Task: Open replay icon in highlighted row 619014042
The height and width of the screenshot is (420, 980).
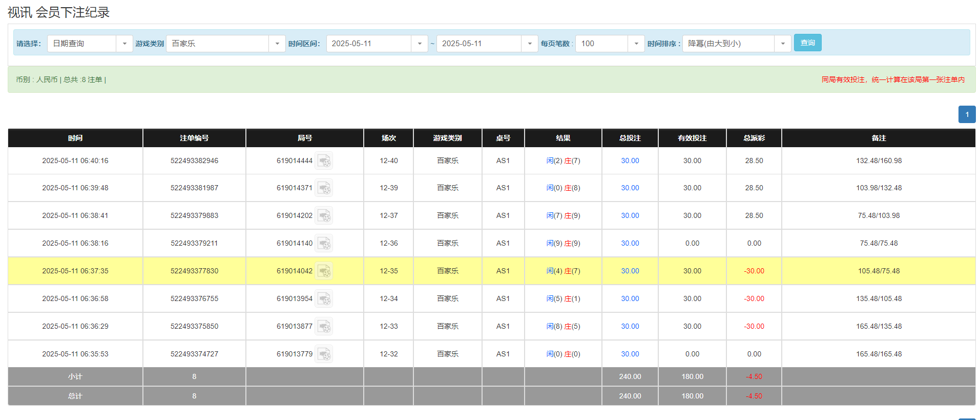Action: [x=324, y=271]
